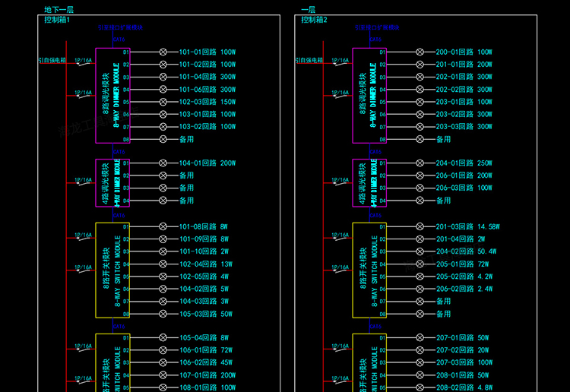Select the lamp symbol for circuit 203-03

(420, 127)
